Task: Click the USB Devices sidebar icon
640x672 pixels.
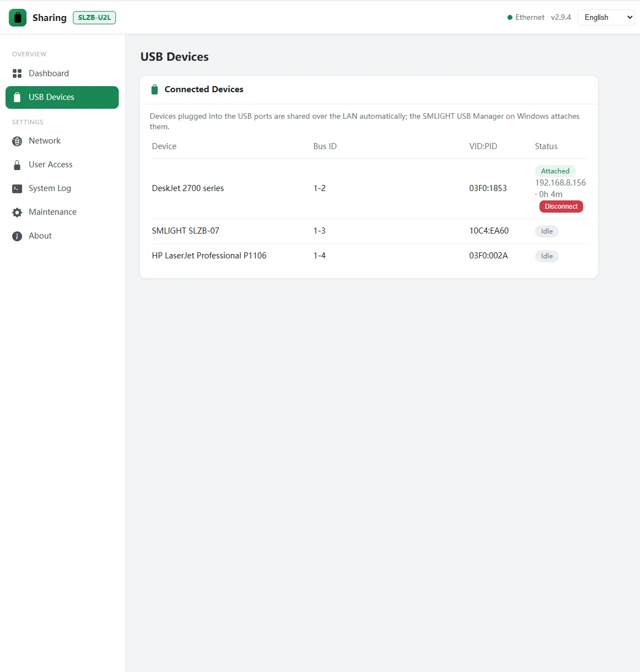Action: tap(17, 97)
